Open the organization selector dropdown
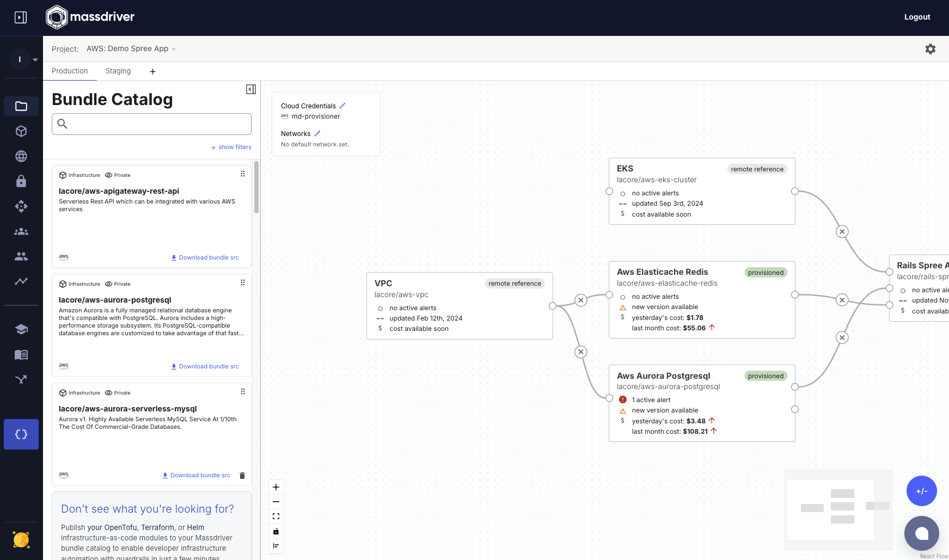Screen dimensions: 949x560 tap(24, 59)
